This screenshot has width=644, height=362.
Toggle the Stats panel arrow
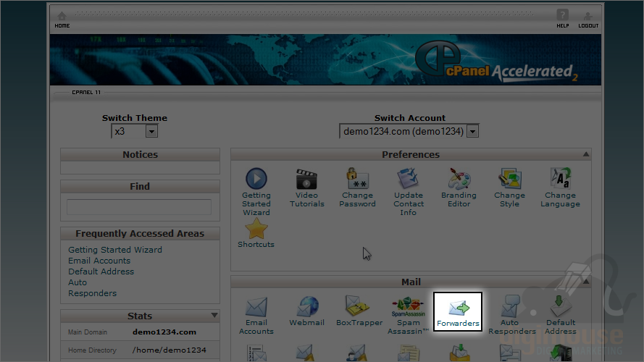point(214,315)
